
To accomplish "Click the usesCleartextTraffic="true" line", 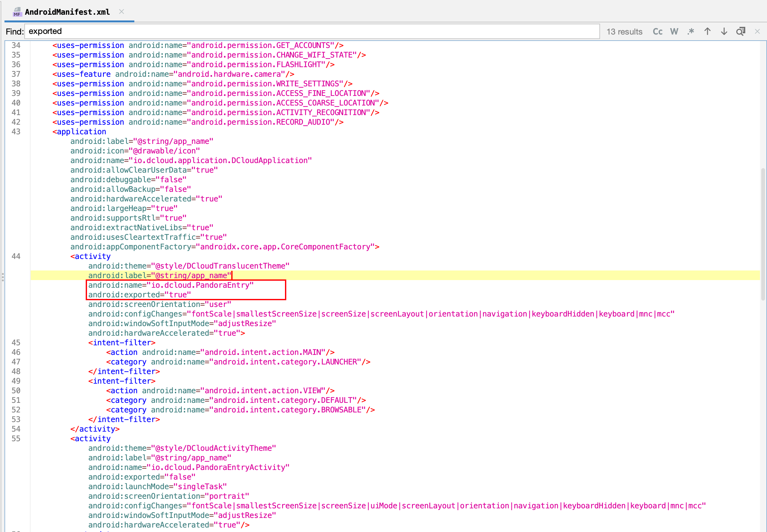I will [148, 237].
